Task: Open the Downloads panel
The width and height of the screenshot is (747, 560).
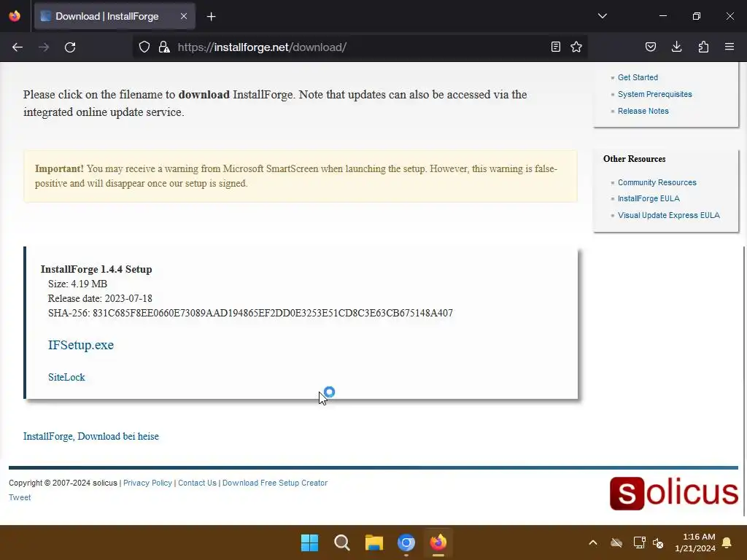Action: (677, 47)
